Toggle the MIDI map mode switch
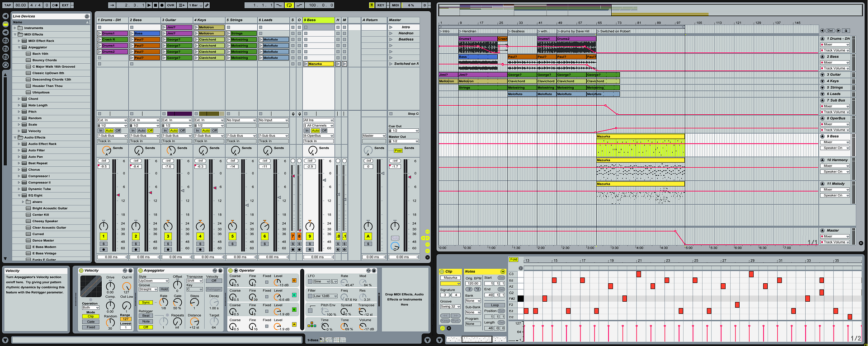Image resolution: width=868 pixels, height=346 pixels. point(396,5)
